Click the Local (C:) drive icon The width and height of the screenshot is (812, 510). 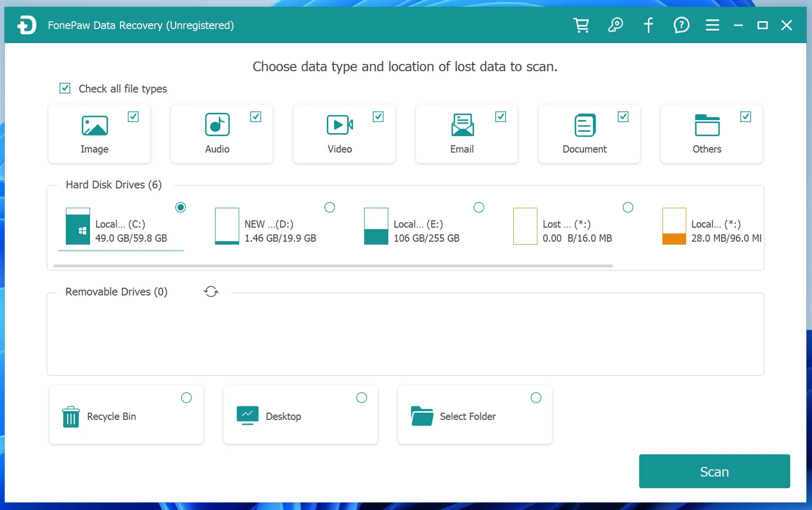[x=78, y=226]
